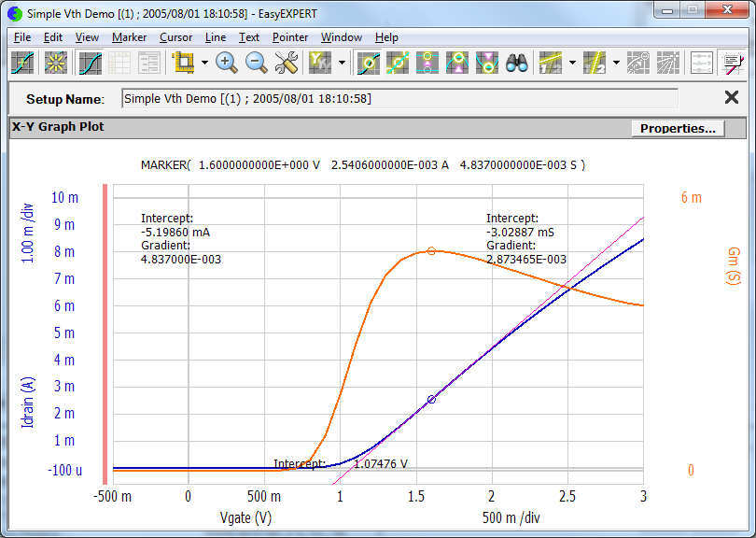Open the Cursor menu
Image resolution: width=756 pixels, height=538 pixels.
click(x=175, y=37)
